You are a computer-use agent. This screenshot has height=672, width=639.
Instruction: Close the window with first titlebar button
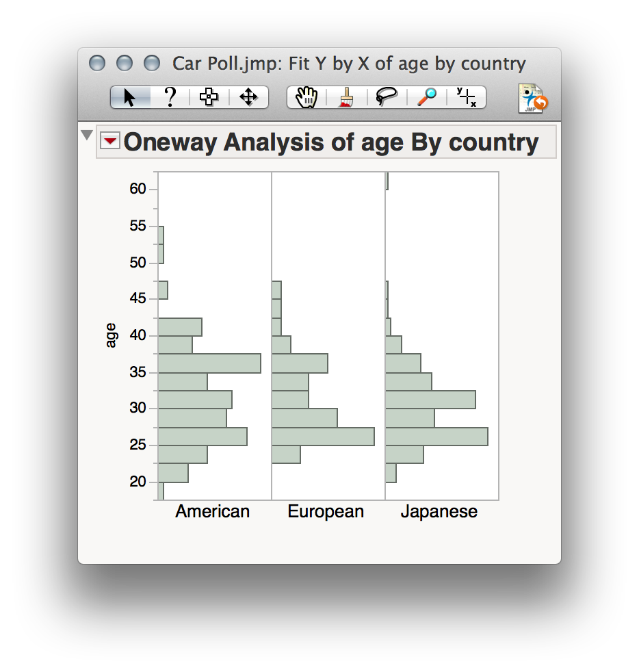tap(97, 63)
